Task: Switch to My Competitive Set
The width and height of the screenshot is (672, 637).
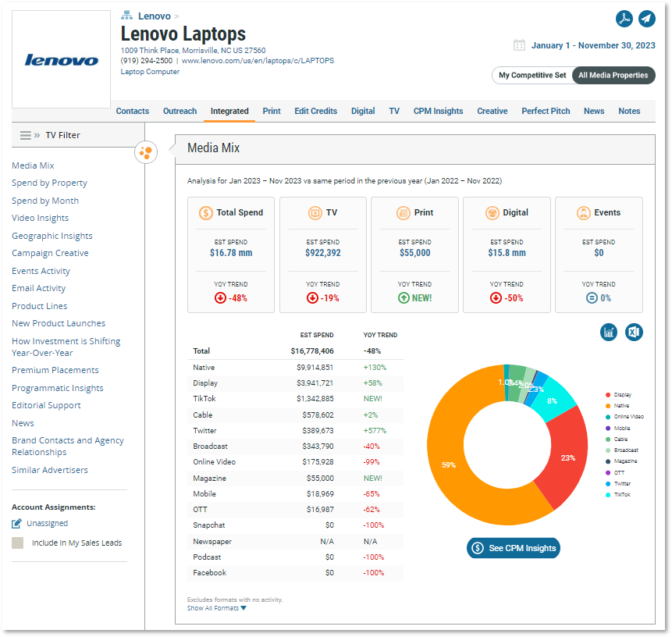Action: 532,76
